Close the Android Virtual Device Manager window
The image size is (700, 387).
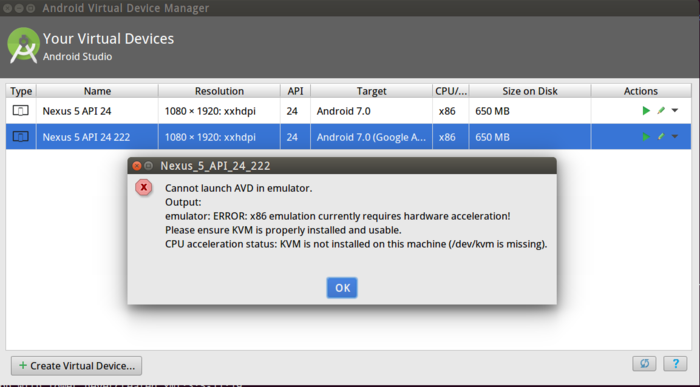coord(8,8)
